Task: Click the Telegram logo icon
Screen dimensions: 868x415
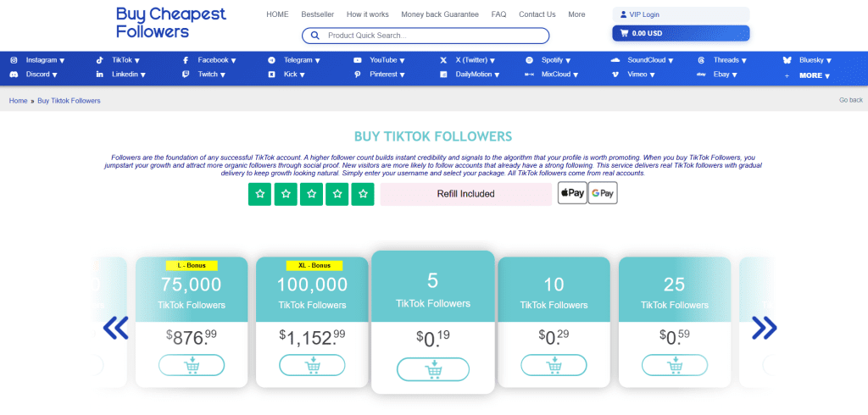Action: pyautogui.click(x=272, y=60)
